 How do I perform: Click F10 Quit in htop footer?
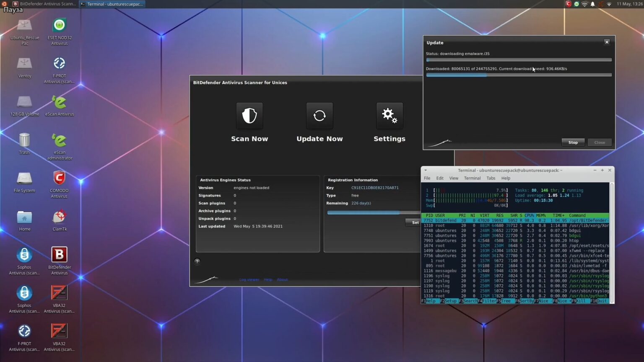pos(599,301)
